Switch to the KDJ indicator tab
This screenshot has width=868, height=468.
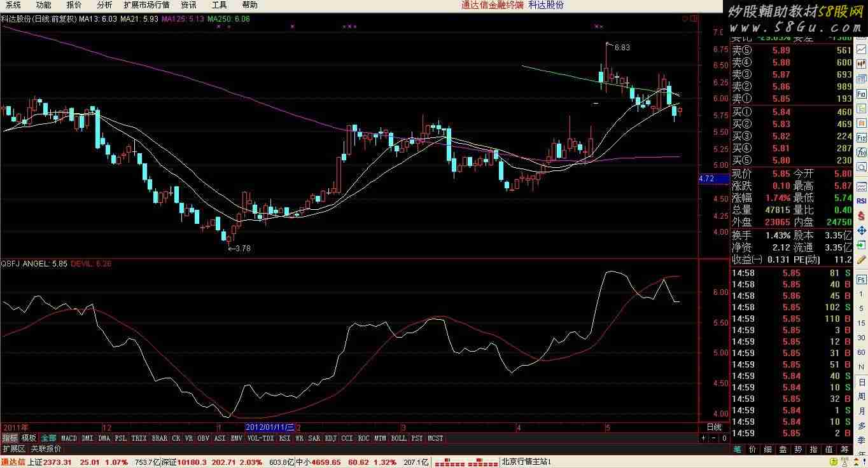tap(331, 438)
